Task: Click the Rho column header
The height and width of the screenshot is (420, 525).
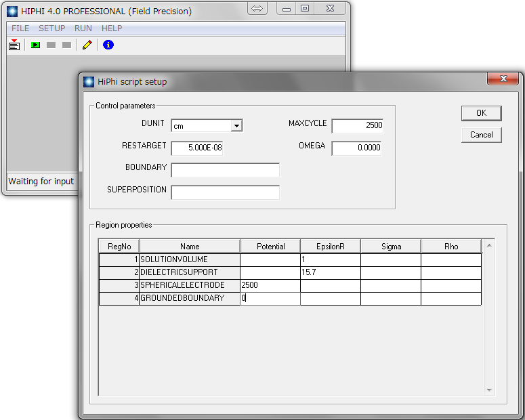Action: coord(451,247)
